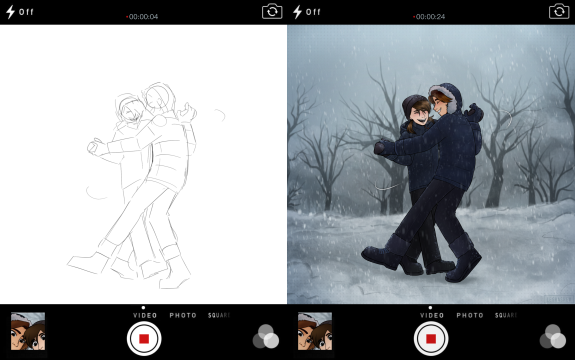575x360 pixels.
Task: Select SQUARE mode in left camera
Action: pyautogui.click(x=219, y=315)
